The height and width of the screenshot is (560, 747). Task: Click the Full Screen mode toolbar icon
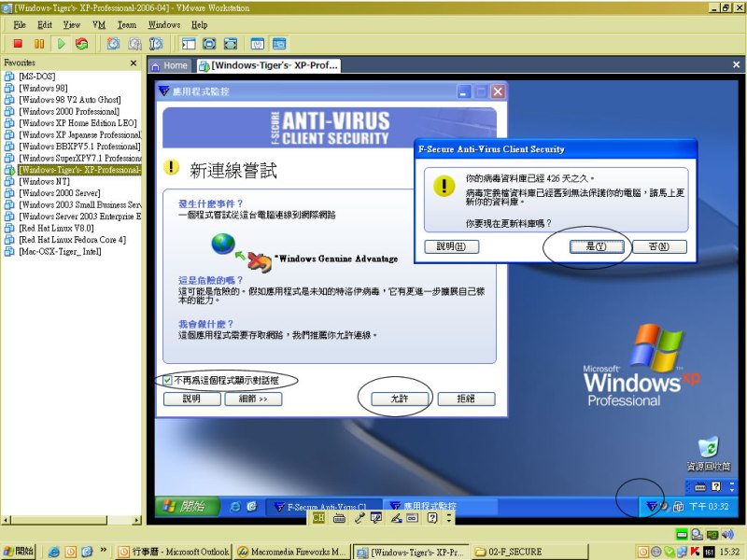pos(231,44)
